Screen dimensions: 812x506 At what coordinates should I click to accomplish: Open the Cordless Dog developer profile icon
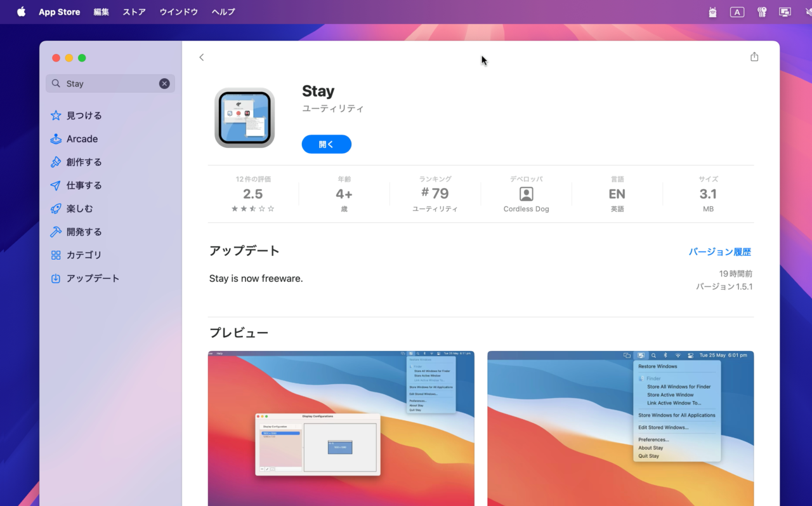coord(526,194)
